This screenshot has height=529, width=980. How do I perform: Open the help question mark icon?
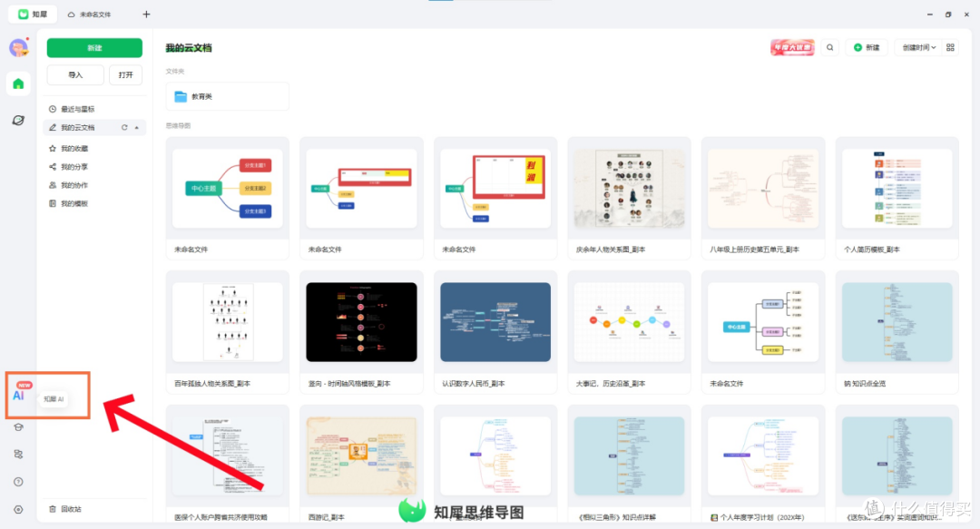[x=18, y=482]
